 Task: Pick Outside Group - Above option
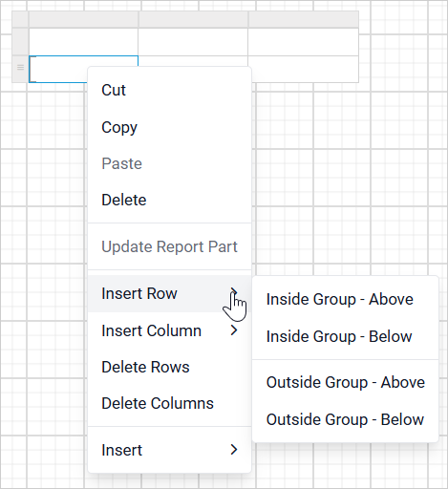(x=345, y=382)
